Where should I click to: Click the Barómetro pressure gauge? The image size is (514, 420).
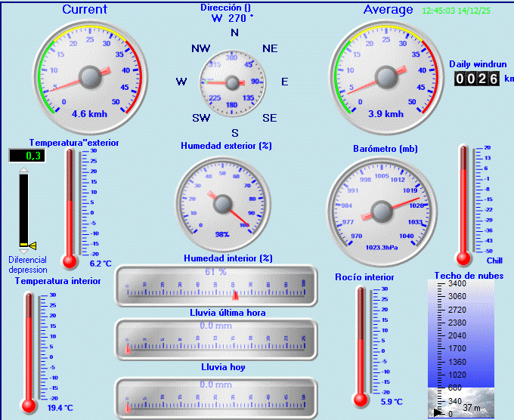tap(381, 208)
